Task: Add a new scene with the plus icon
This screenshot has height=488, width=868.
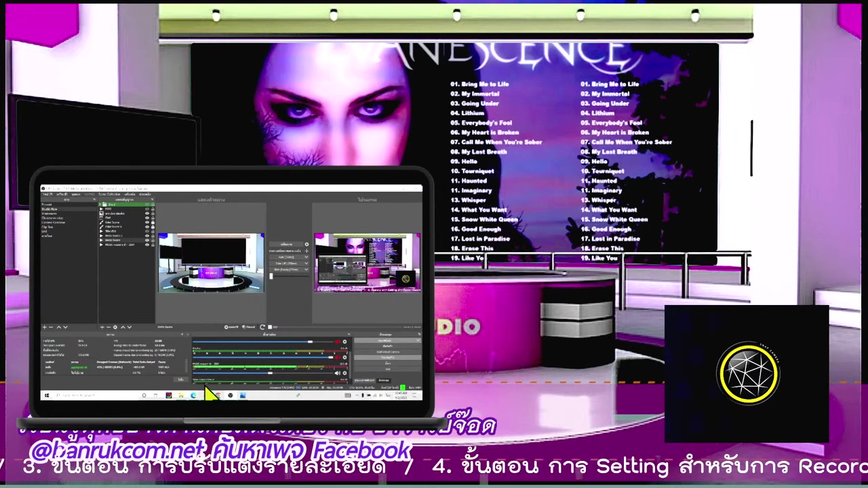Action: 45,327
